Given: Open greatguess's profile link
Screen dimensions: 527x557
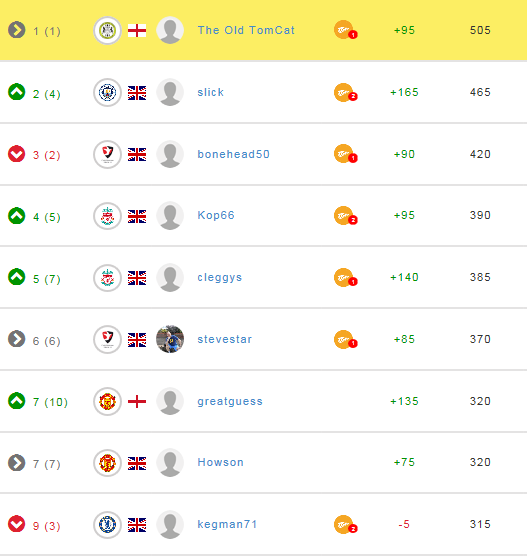Looking at the screenshot, I should (x=230, y=401).
